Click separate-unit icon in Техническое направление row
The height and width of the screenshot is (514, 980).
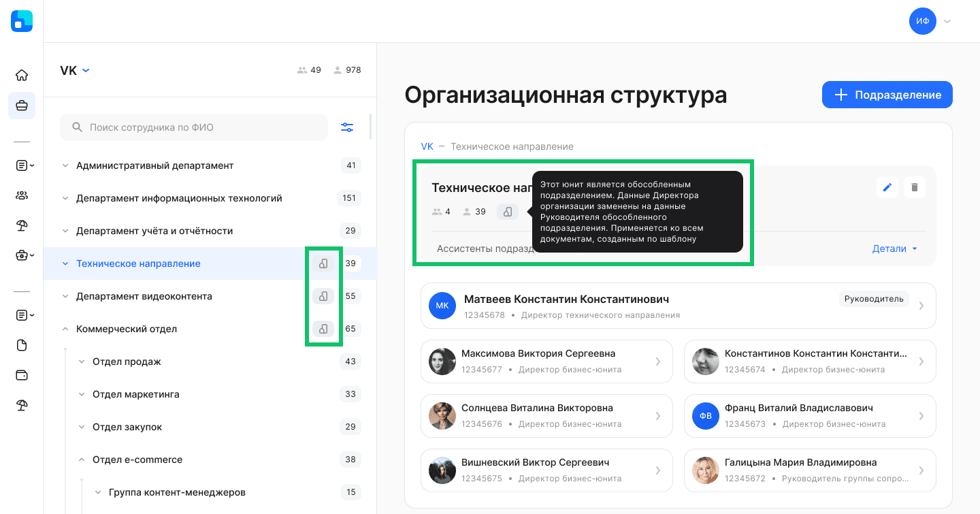click(x=323, y=263)
